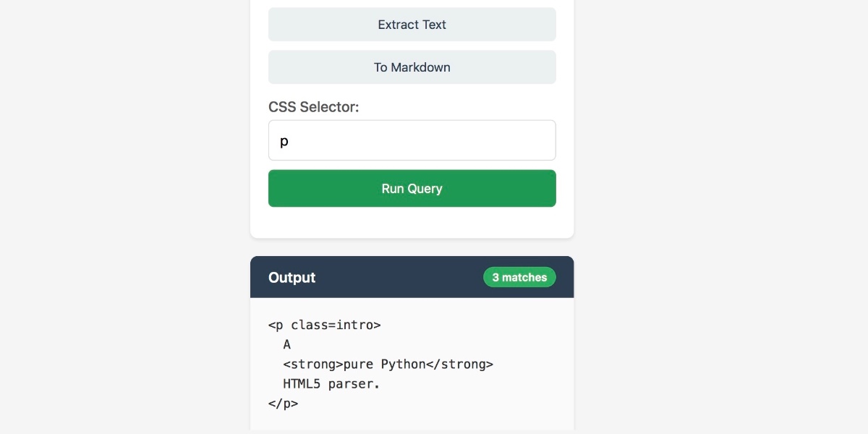Click the CSS Selector label

pyautogui.click(x=313, y=107)
